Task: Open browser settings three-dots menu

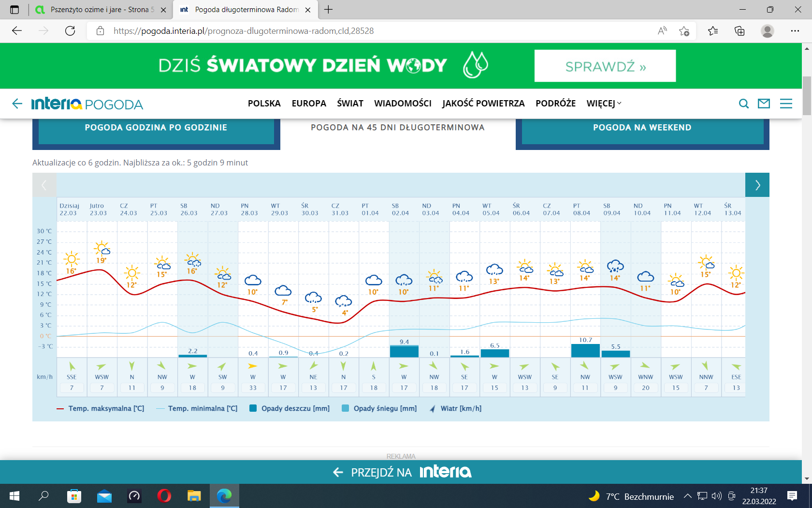Action: (795, 31)
